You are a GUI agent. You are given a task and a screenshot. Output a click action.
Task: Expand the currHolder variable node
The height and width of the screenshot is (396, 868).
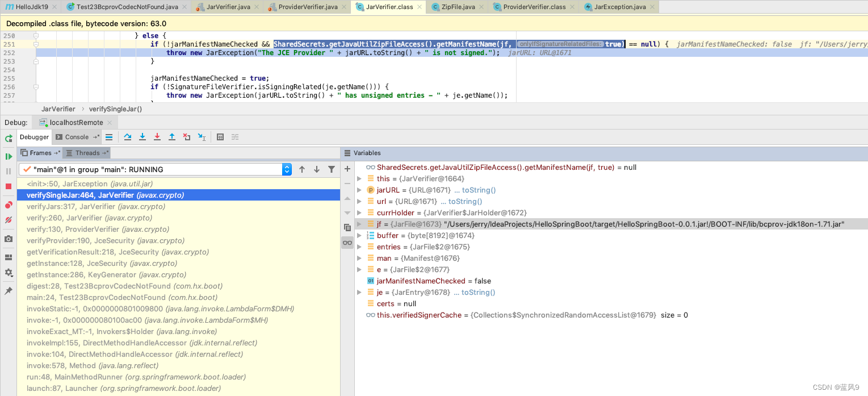point(359,212)
